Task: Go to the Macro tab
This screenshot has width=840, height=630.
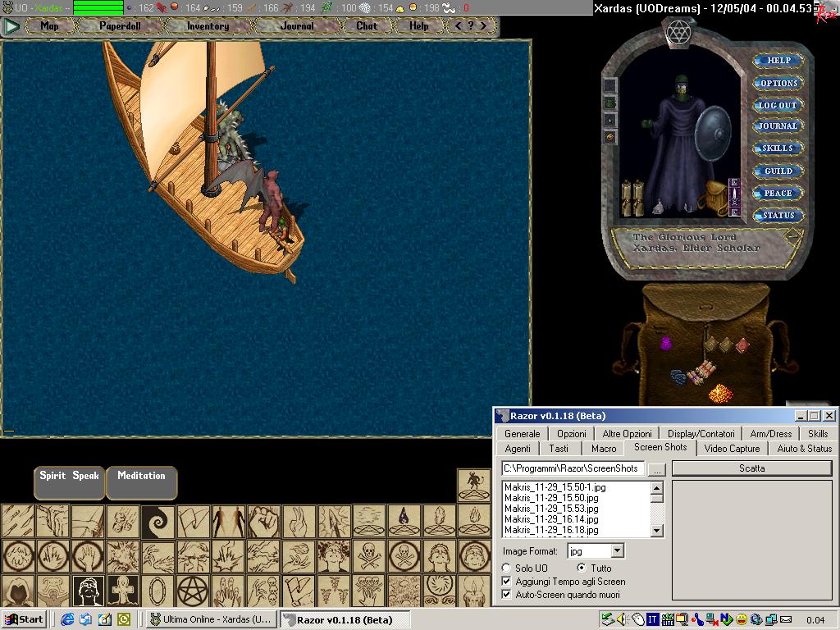Action: pos(604,449)
